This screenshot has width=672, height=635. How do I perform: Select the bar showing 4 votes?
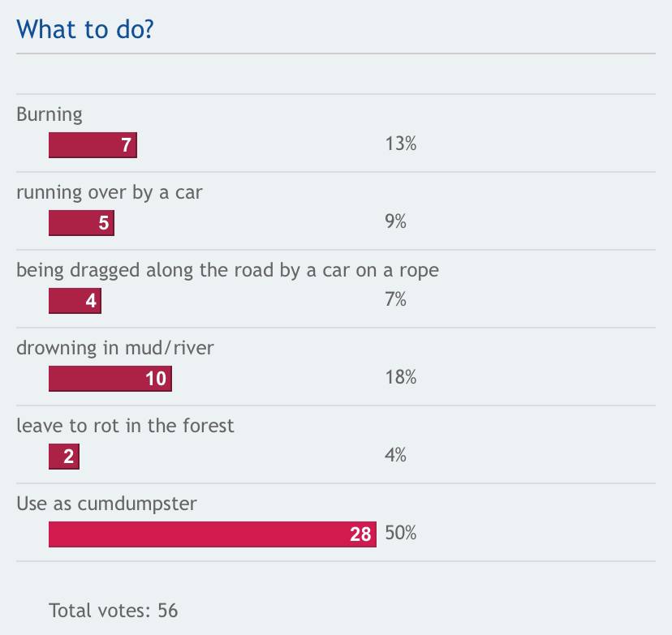point(75,301)
